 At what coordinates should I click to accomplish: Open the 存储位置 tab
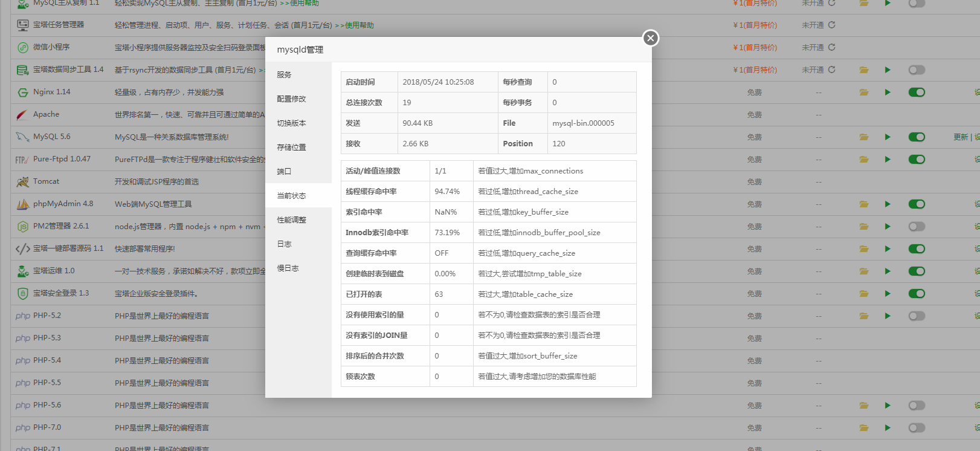pos(298,147)
